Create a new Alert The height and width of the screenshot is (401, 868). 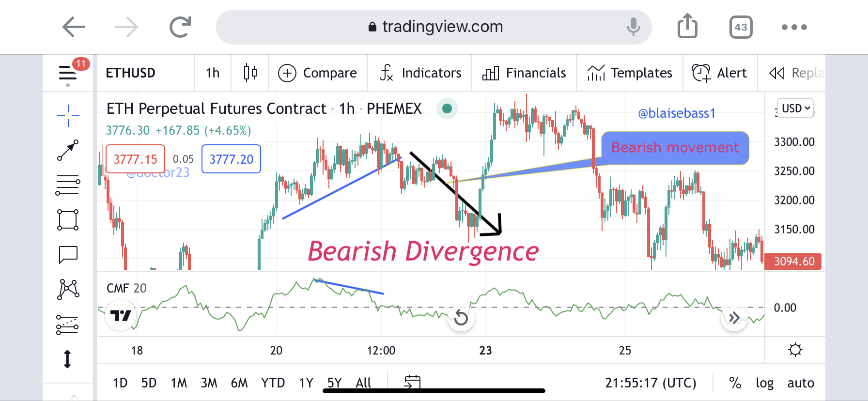click(x=719, y=73)
